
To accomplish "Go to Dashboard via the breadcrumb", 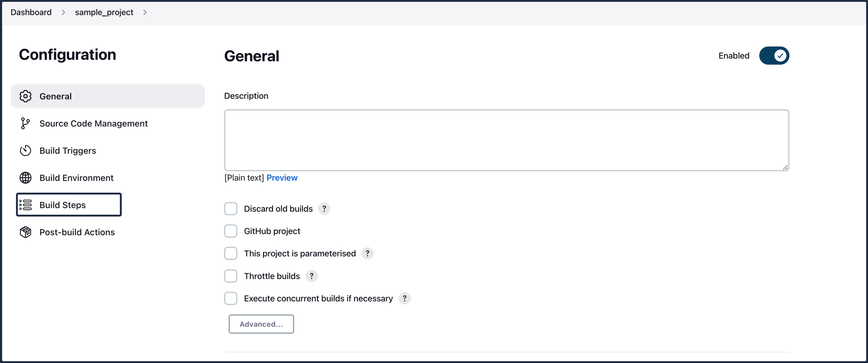I will point(31,12).
